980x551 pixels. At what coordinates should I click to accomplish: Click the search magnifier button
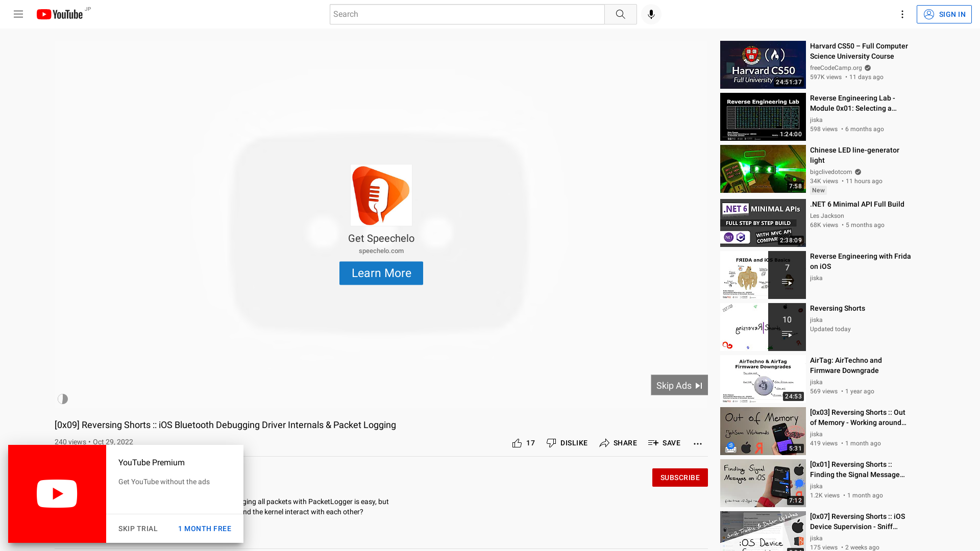point(620,14)
